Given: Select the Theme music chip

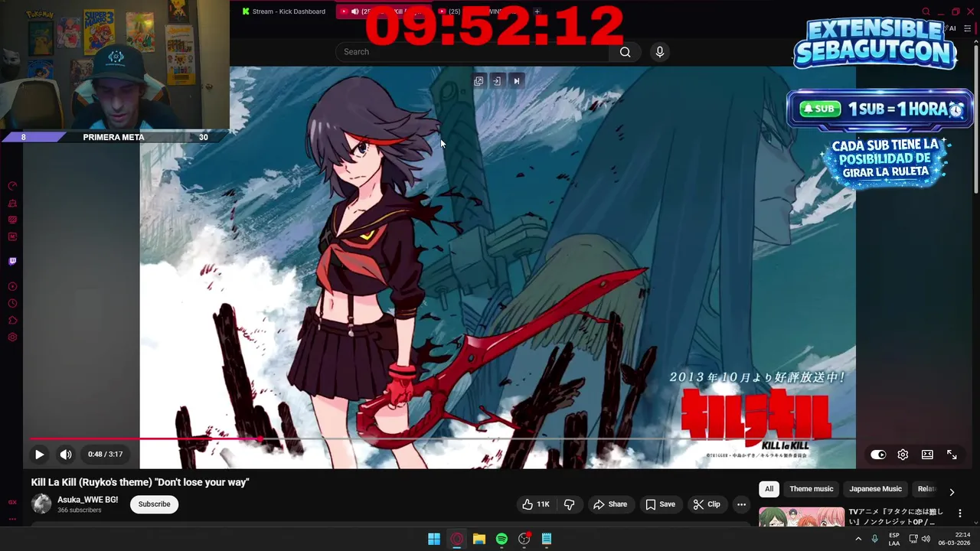Looking at the screenshot, I should (x=811, y=489).
